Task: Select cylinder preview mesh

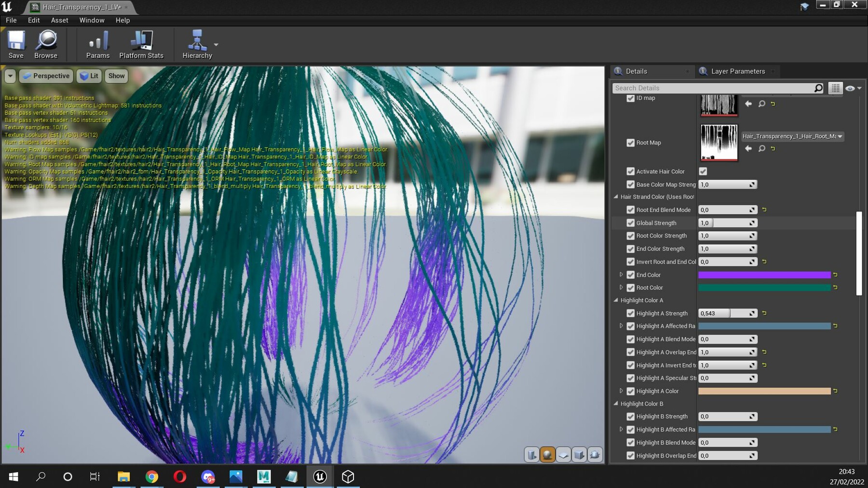Action: coord(531,455)
